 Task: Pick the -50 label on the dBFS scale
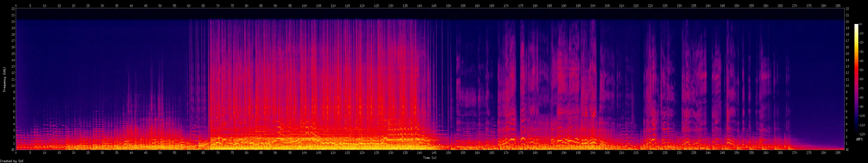(861, 70)
